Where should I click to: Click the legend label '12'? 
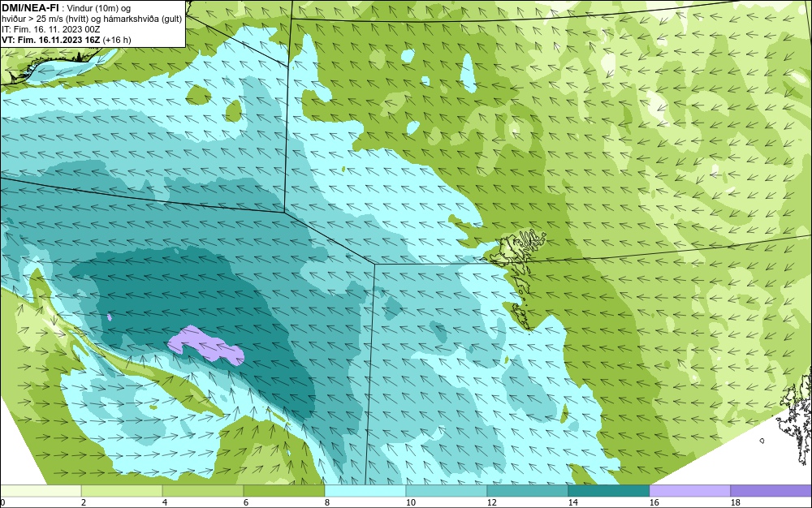pyautogui.click(x=492, y=502)
